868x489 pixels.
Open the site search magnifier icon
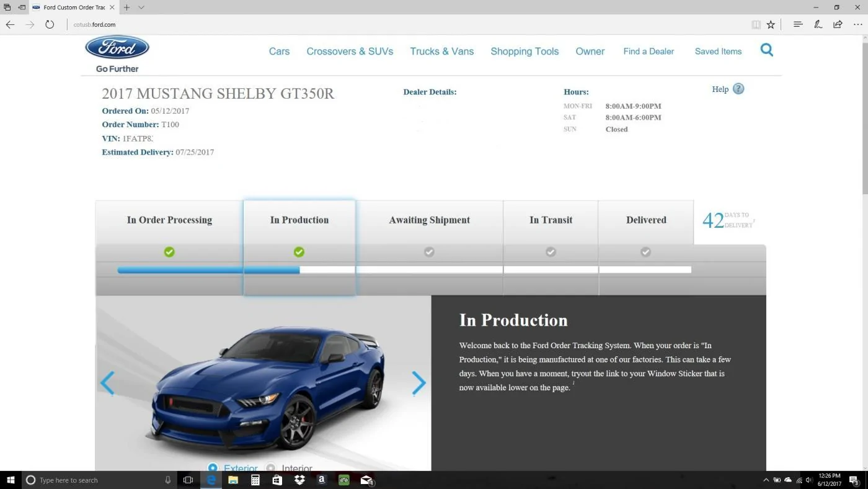[x=767, y=50]
